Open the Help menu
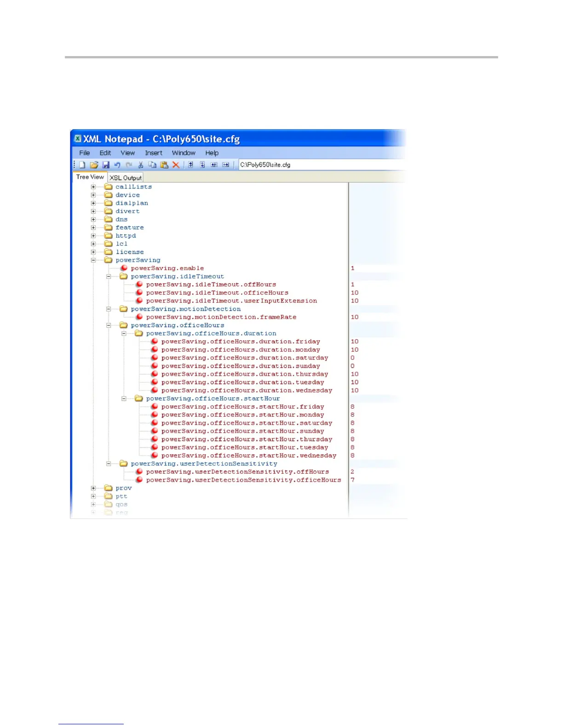 tap(212, 153)
